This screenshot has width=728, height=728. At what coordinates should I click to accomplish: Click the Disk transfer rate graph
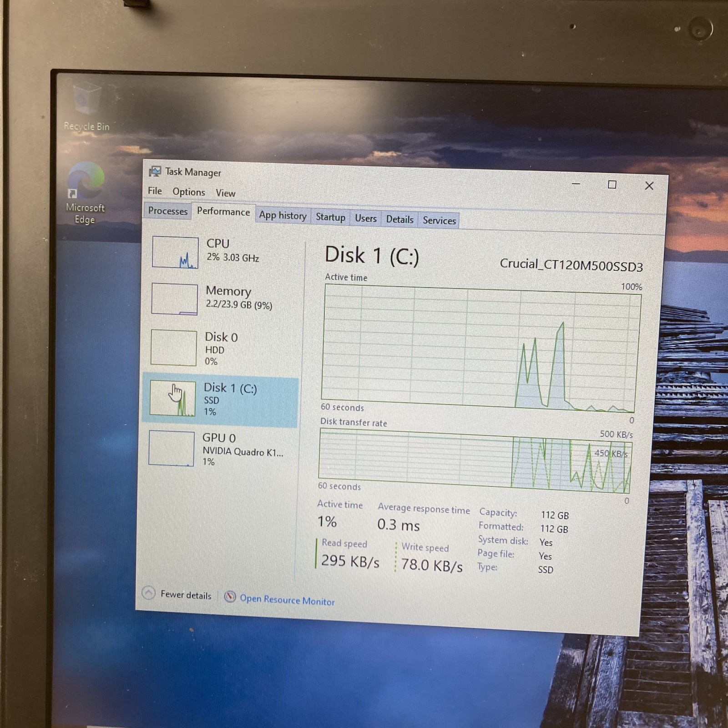(475, 461)
